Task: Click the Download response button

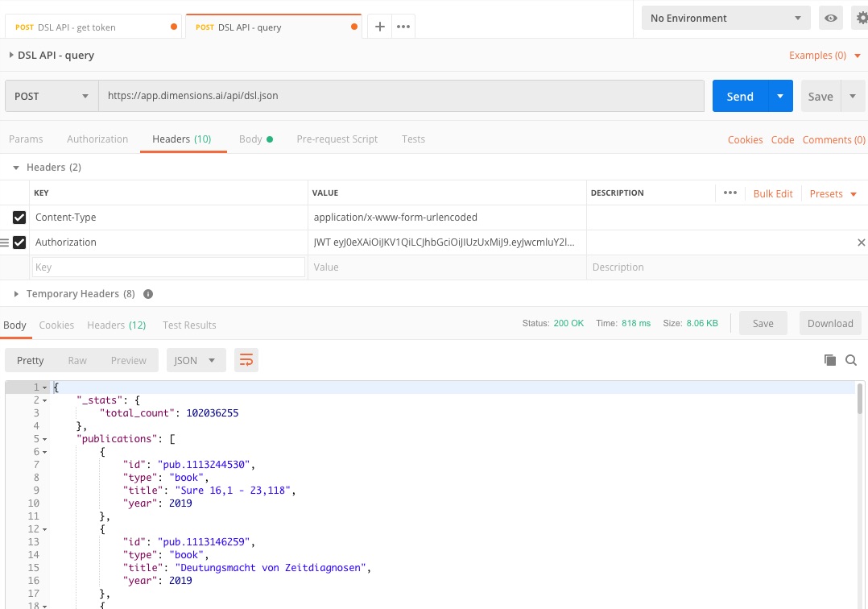Action: click(830, 323)
